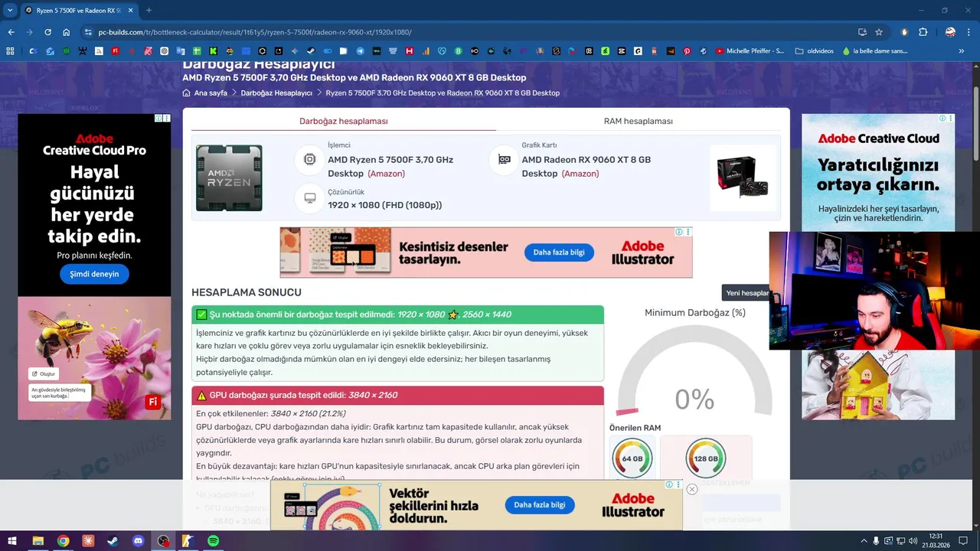Open the Telegram bookmark icon
Image resolution: width=980 pixels, height=551 pixels.
(360, 51)
